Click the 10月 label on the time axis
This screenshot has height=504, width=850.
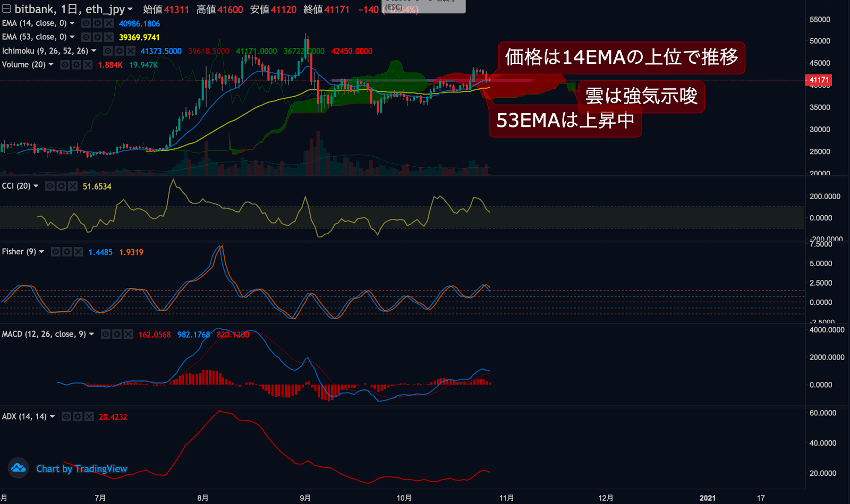404,498
